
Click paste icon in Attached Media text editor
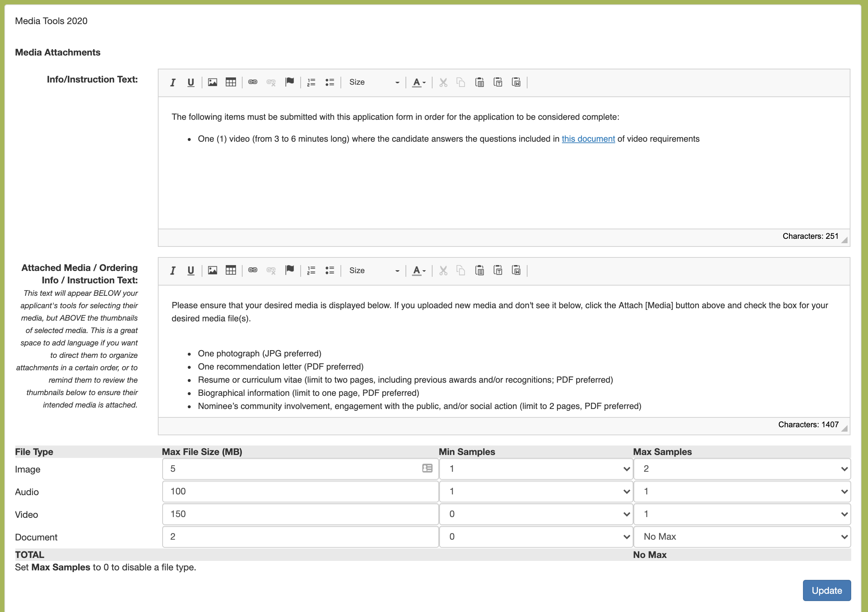click(479, 271)
